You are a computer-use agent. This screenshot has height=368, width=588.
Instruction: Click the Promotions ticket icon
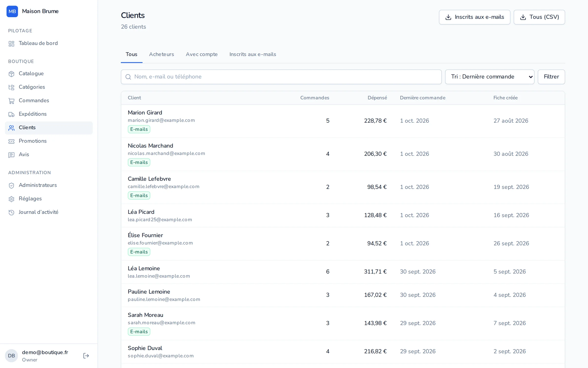[x=11, y=141]
